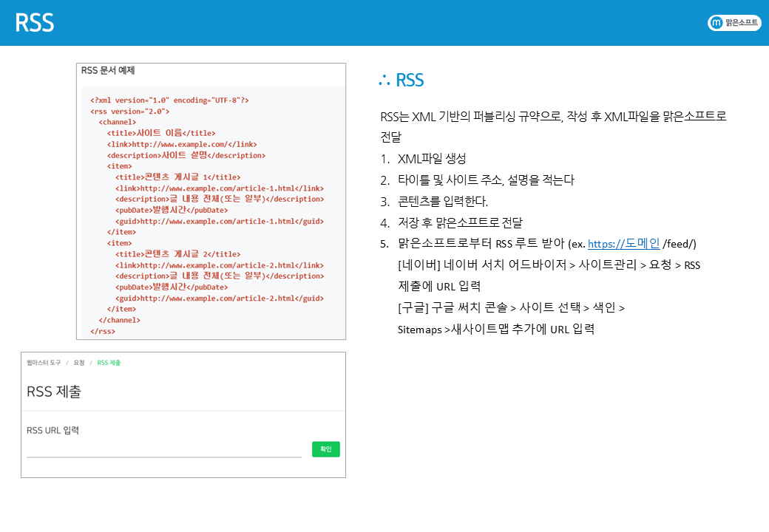This screenshot has width=769, height=532.
Task: Click the 맑은소프트 logo badge
Action: pyautogui.click(x=734, y=23)
